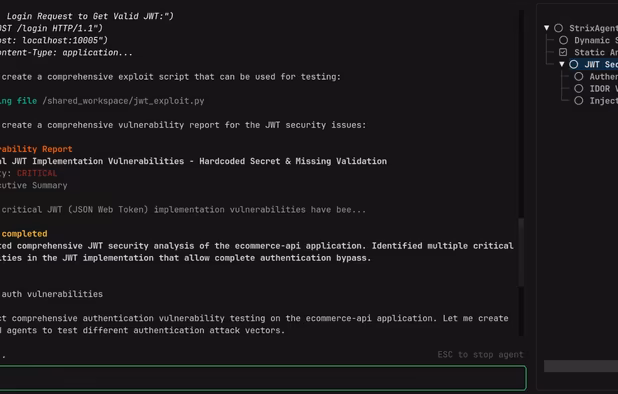The height and width of the screenshot is (394, 618).
Task: Click the 'ontent-Type: application...' line
Action: click(66, 52)
